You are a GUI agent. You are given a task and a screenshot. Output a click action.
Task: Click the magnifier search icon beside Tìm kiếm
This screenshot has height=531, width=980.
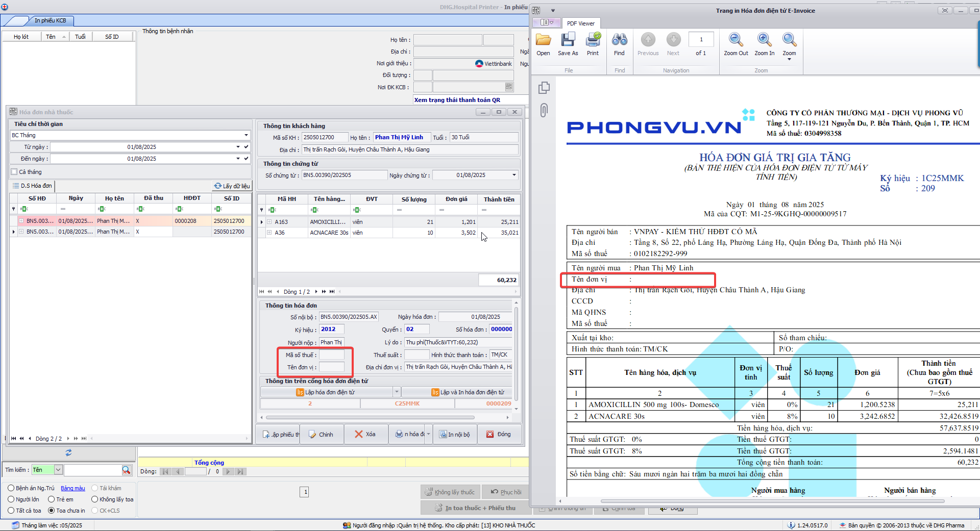coord(126,470)
